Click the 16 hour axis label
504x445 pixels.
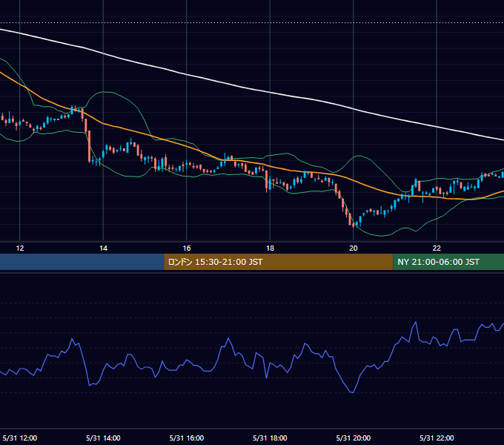(187, 248)
